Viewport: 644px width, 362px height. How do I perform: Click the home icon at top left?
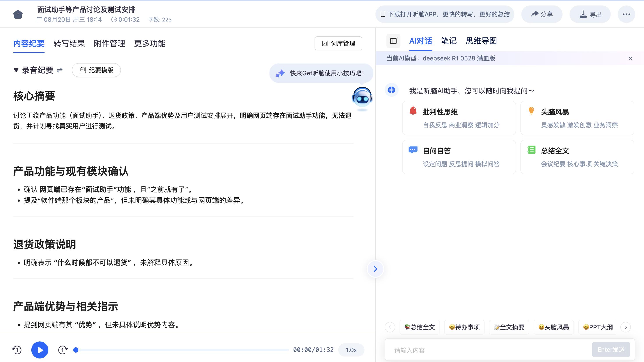point(18,14)
